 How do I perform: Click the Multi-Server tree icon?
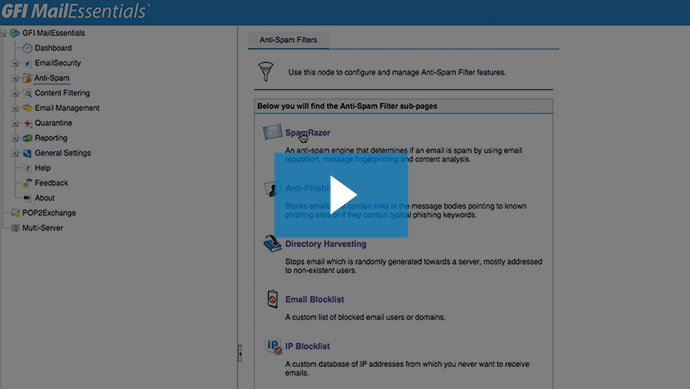pos(15,228)
